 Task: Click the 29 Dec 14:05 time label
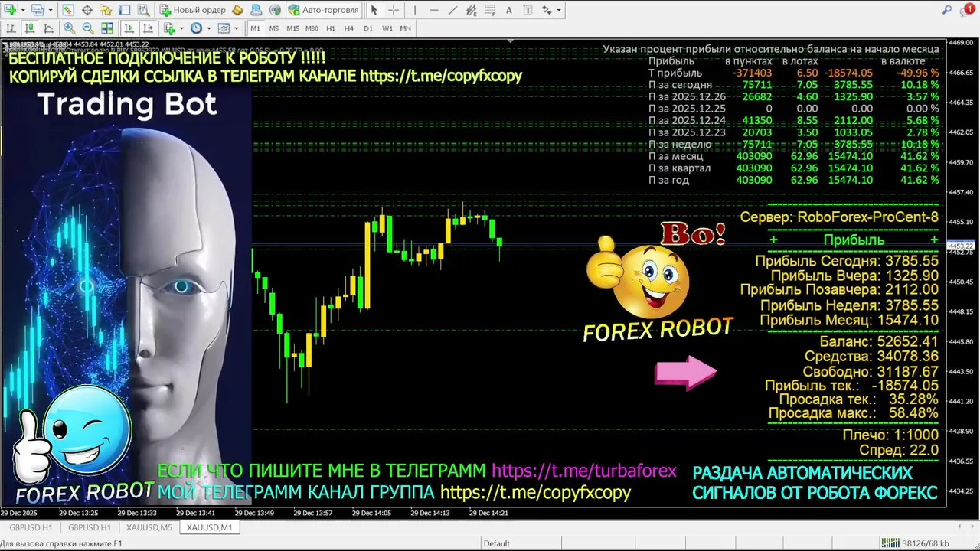(371, 514)
